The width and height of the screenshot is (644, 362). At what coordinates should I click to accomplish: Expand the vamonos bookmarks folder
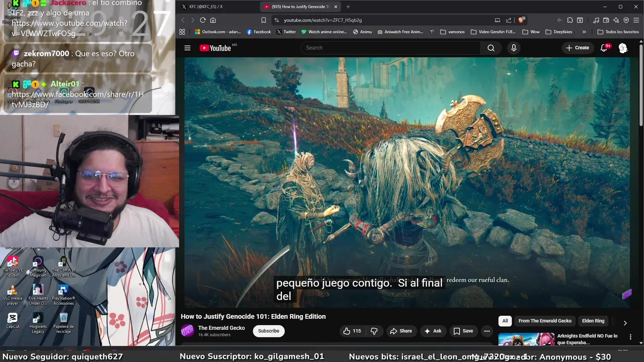tap(452, 32)
